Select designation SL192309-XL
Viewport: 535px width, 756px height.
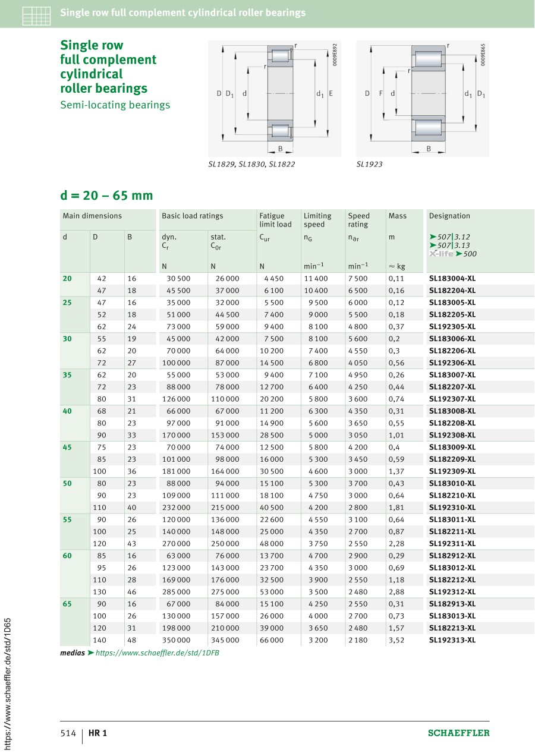point(452,471)
